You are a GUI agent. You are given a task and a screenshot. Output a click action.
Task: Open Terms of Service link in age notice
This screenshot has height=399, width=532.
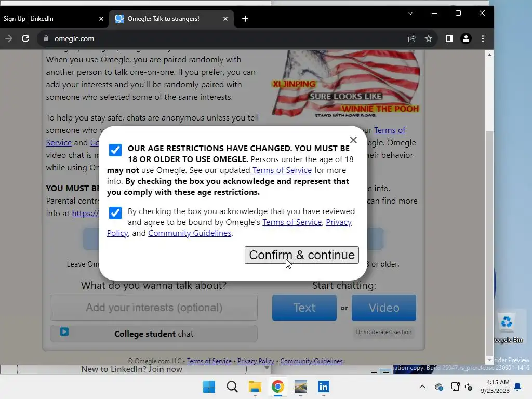(282, 170)
